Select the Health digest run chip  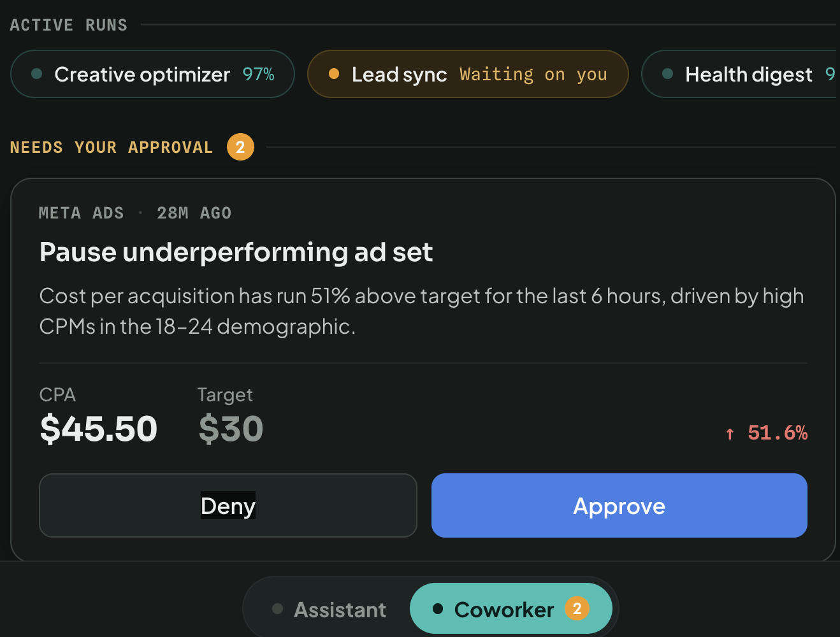741,74
